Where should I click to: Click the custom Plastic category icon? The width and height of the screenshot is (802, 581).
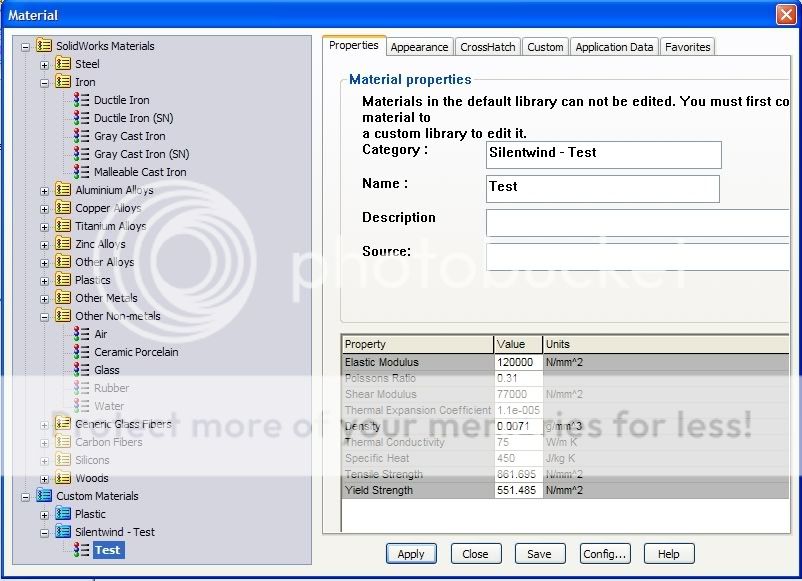pos(63,513)
